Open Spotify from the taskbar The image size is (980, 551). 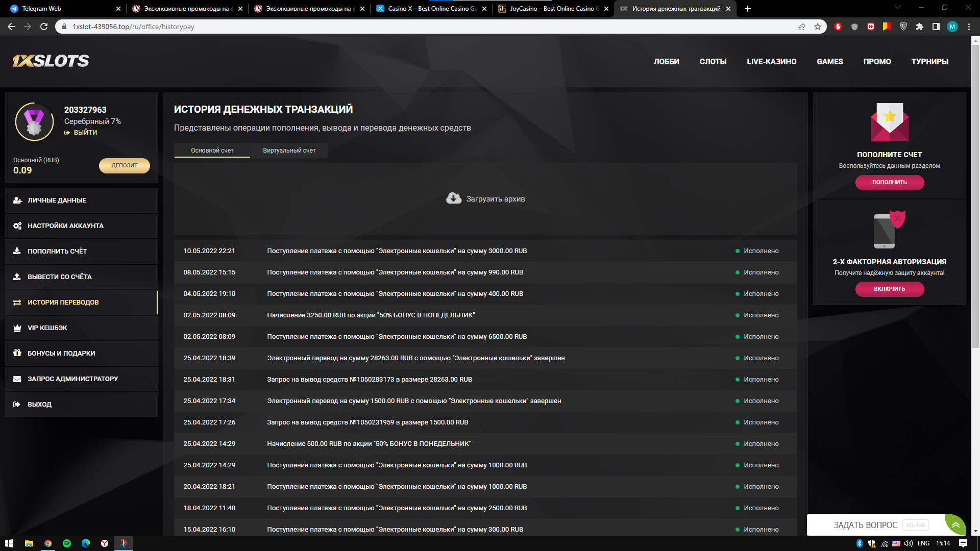67,543
